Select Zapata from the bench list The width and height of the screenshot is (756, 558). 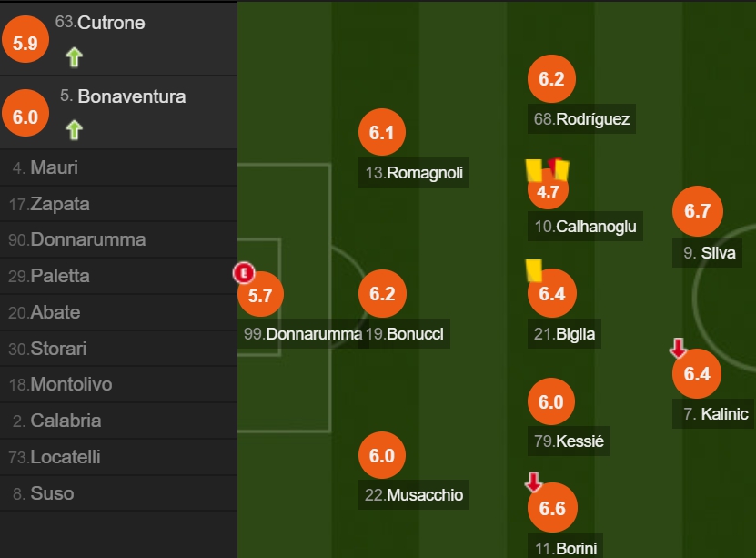pos(118,204)
